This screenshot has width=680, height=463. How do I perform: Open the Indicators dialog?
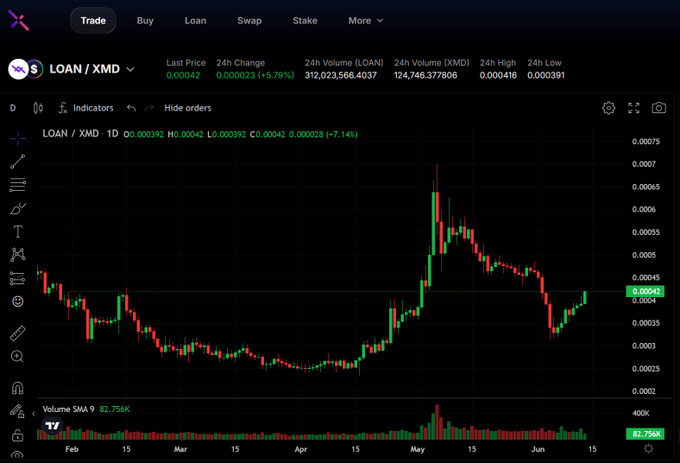tap(86, 108)
